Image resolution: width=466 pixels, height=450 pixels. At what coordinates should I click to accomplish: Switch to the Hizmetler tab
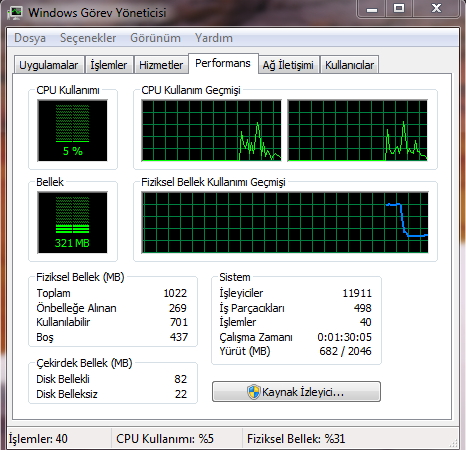pyautogui.click(x=161, y=65)
